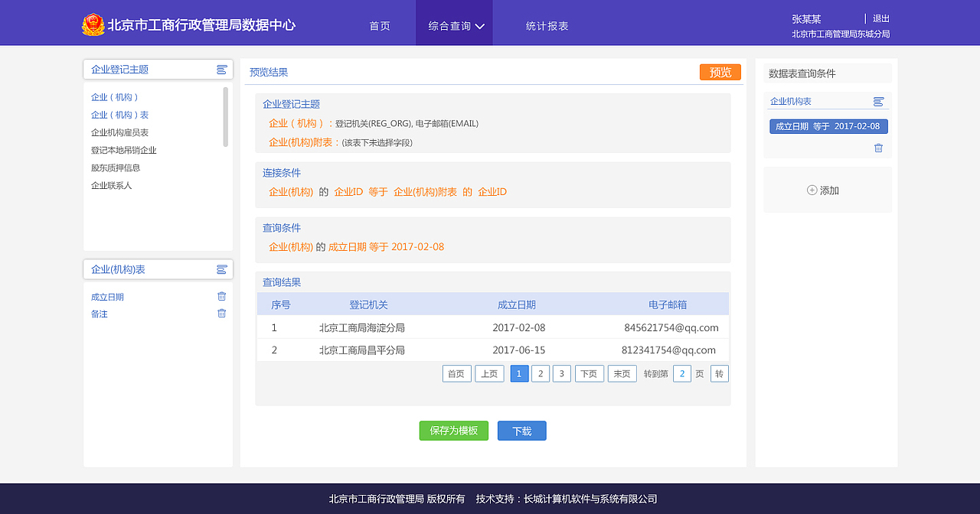980x514 pixels.
Task: Open 统计报表 navigation tab
Action: pos(547,26)
